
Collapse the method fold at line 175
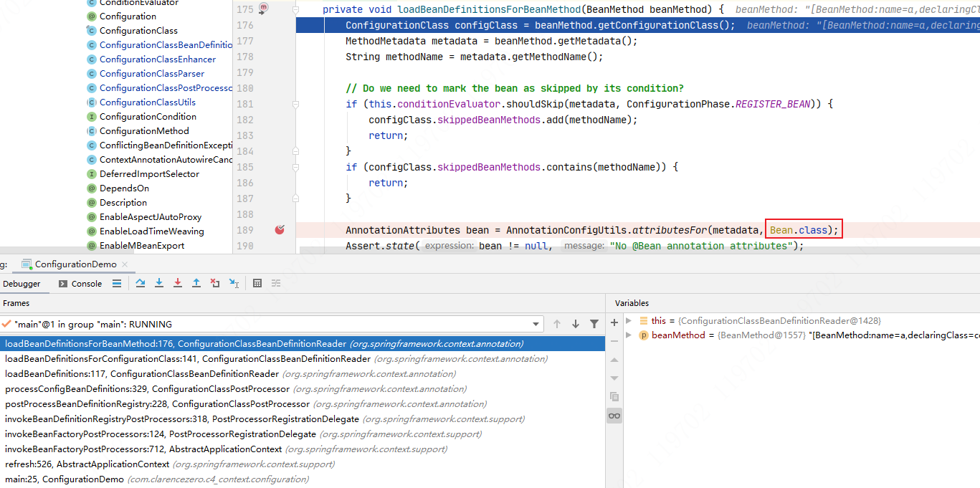(296, 9)
